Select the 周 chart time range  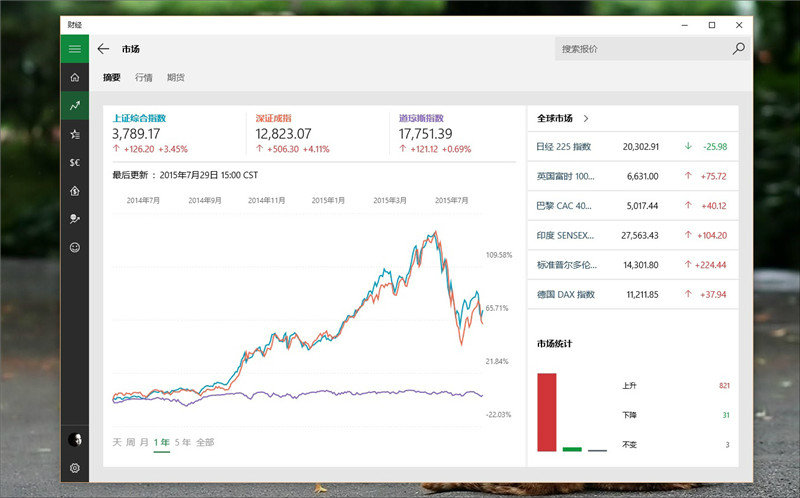pos(131,442)
